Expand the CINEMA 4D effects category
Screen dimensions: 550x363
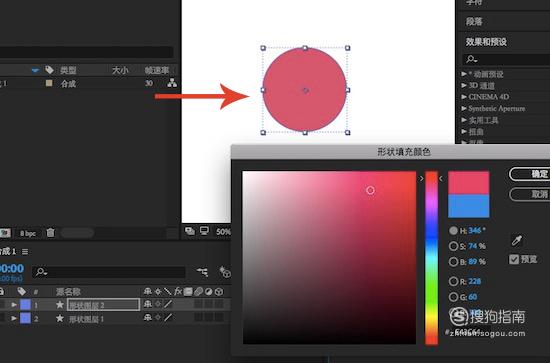[464, 97]
